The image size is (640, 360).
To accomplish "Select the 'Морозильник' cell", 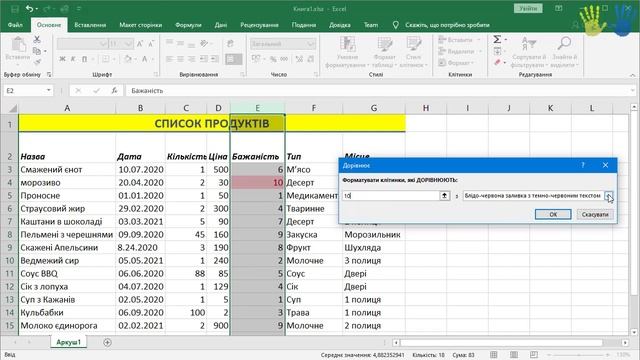I will (x=374, y=235).
